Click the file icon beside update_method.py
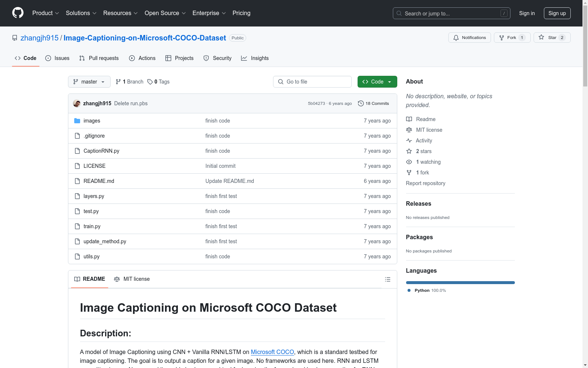Screen dimensions: 588x368 77,241
